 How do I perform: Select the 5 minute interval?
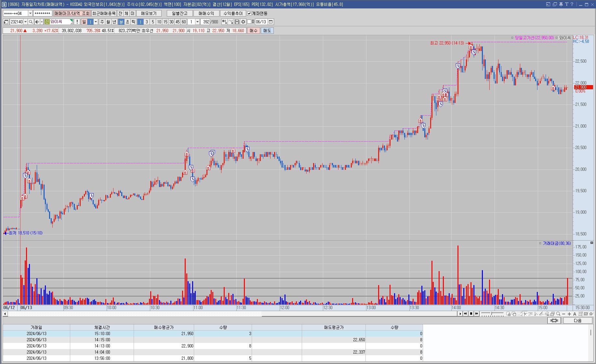point(153,22)
